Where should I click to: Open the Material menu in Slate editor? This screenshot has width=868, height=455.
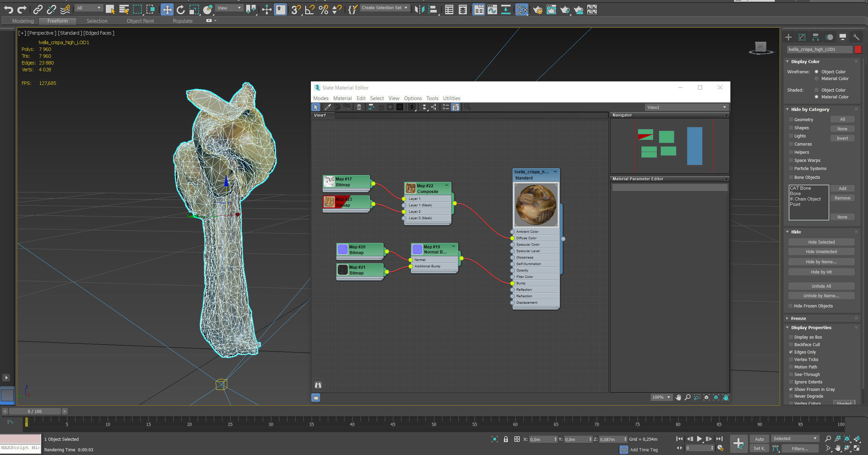point(342,98)
